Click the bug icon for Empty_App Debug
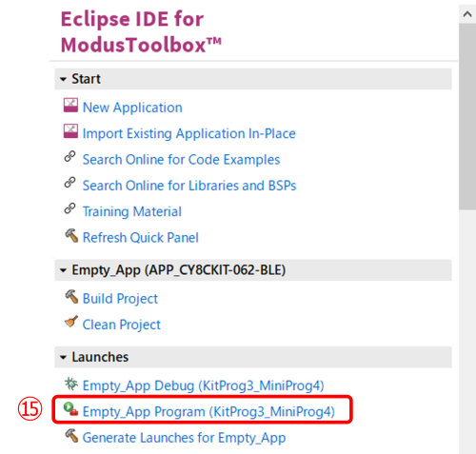476x454 pixels. [x=70, y=384]
